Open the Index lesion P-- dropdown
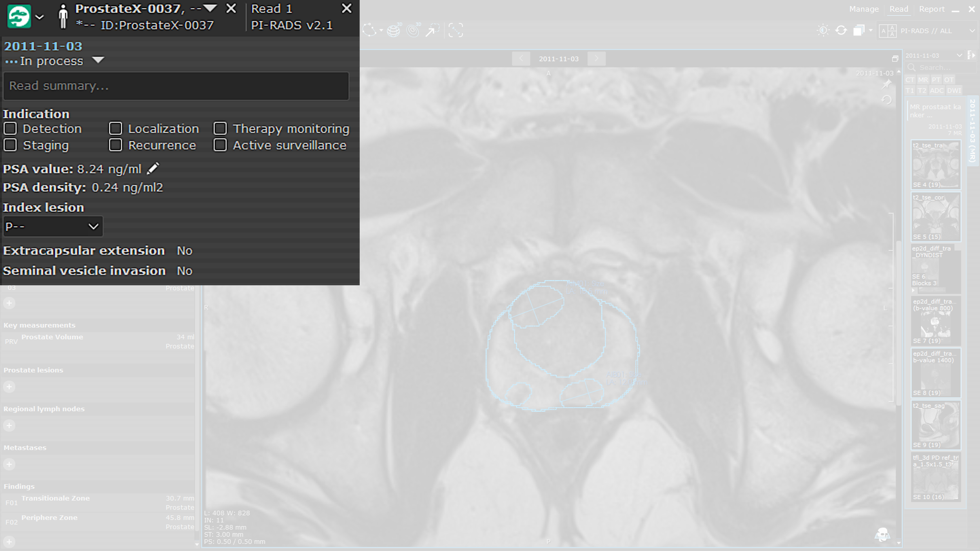The width and height of the screenshot is (980, 551). point(53,227)
